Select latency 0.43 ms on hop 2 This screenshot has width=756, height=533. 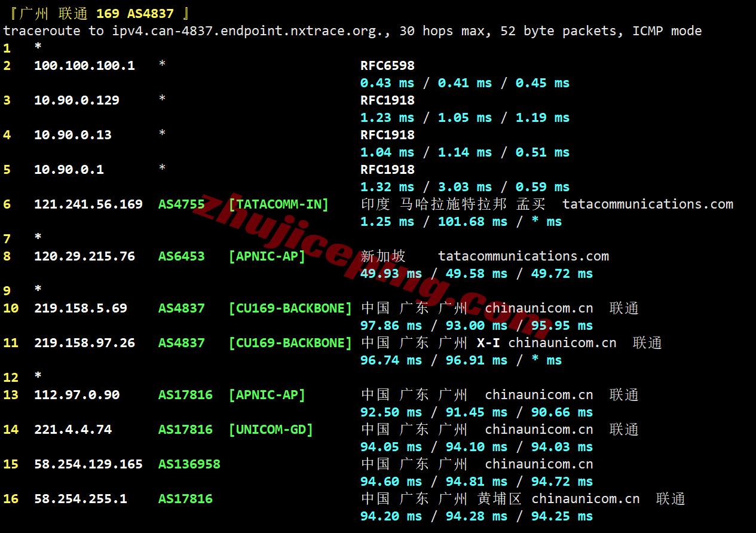387,83
